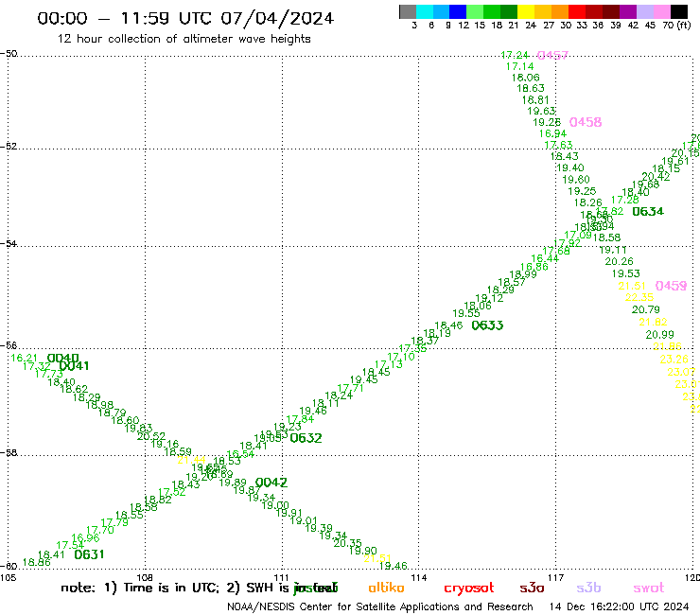Click the wave height value 20.99
Image resolution: width=700 pixels, height=615 pixels.
660,335
